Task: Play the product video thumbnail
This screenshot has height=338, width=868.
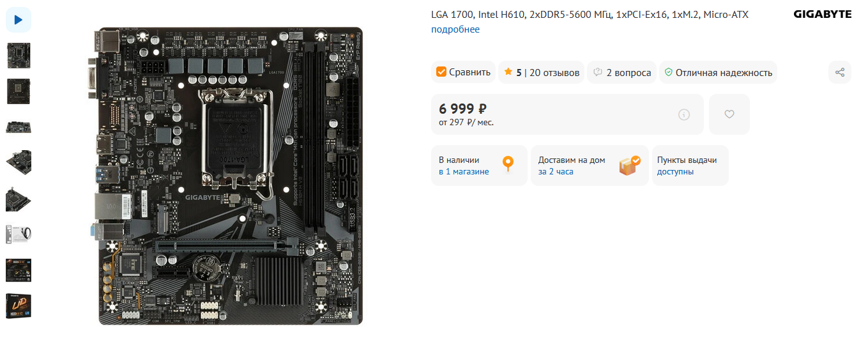Action: [x=19, y=20]
